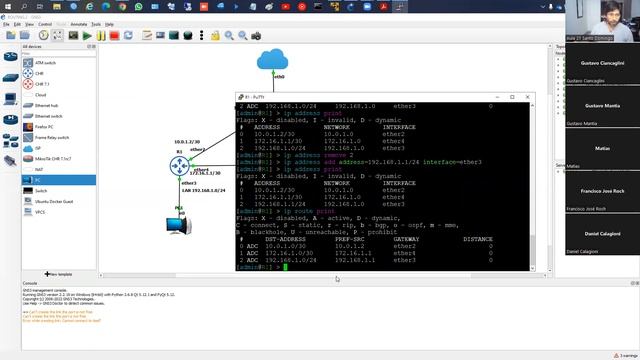640x360 pixels.
Task: Click the device filter input field
Action: (x=59, y=53)
